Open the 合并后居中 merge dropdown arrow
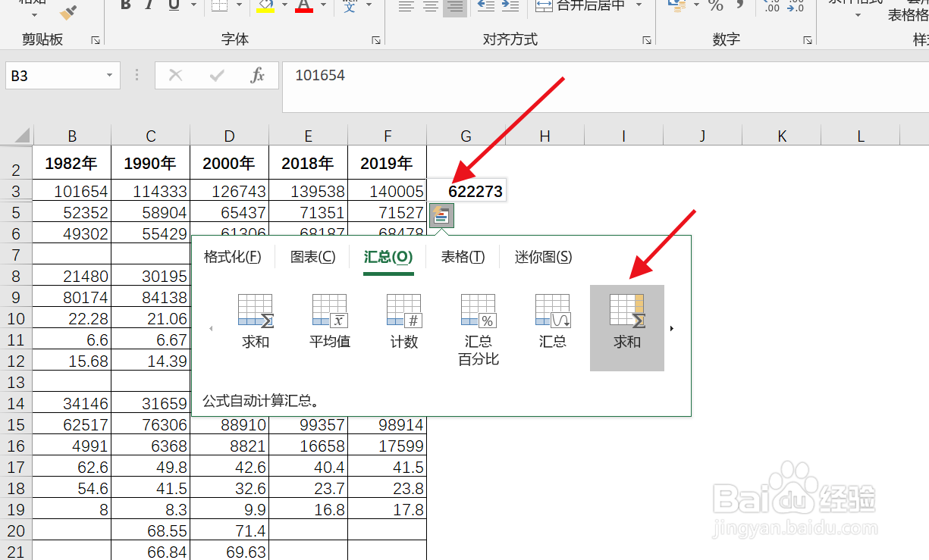Screen dimensions: 929x560 coord(639,5)
